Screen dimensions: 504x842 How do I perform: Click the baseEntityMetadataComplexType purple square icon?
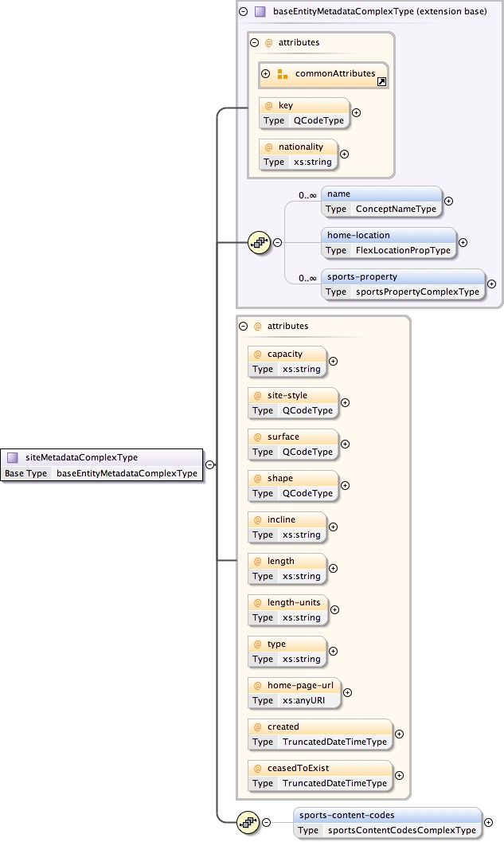pos(260,12)
